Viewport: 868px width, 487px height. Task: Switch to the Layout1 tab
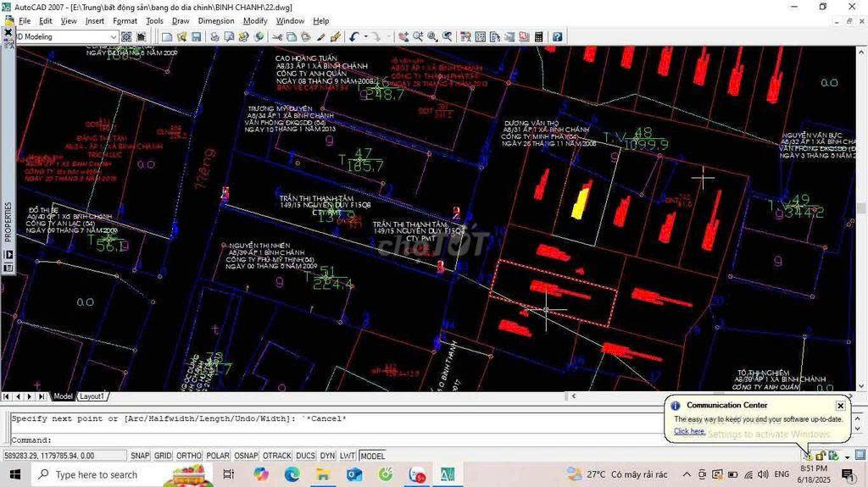pyautogui.click(x=92, y=396)
